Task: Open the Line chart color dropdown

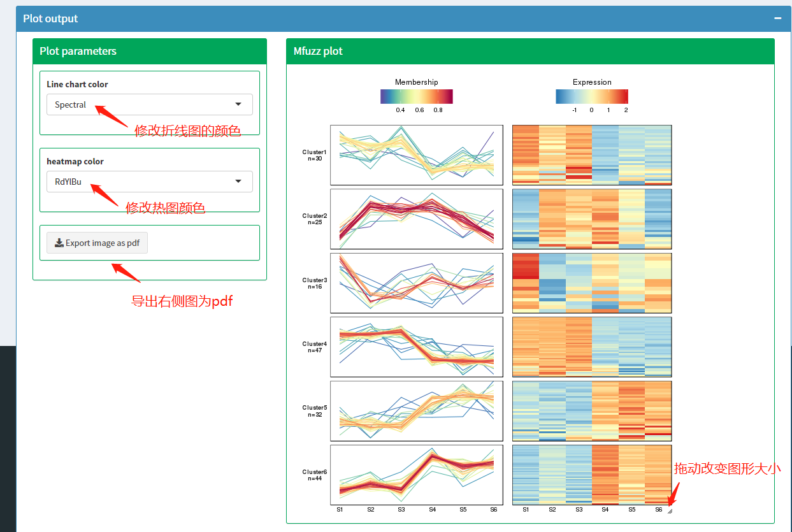Action: [x=149, y=104]
